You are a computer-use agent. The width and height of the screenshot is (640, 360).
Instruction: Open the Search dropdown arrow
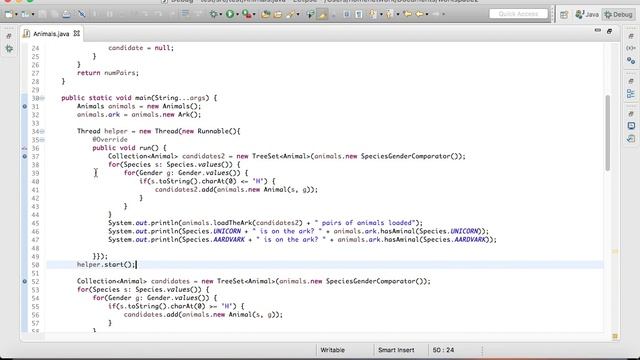pyautogui.click(x=298, y=14)
